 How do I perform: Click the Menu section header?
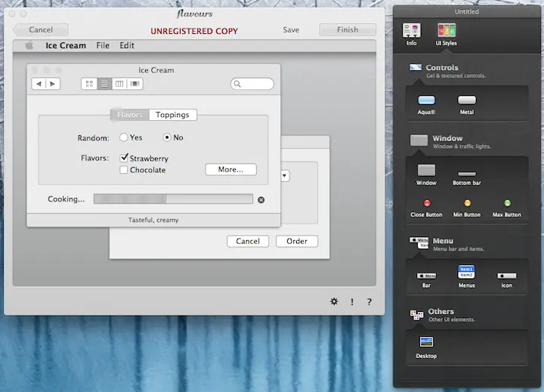447,244
